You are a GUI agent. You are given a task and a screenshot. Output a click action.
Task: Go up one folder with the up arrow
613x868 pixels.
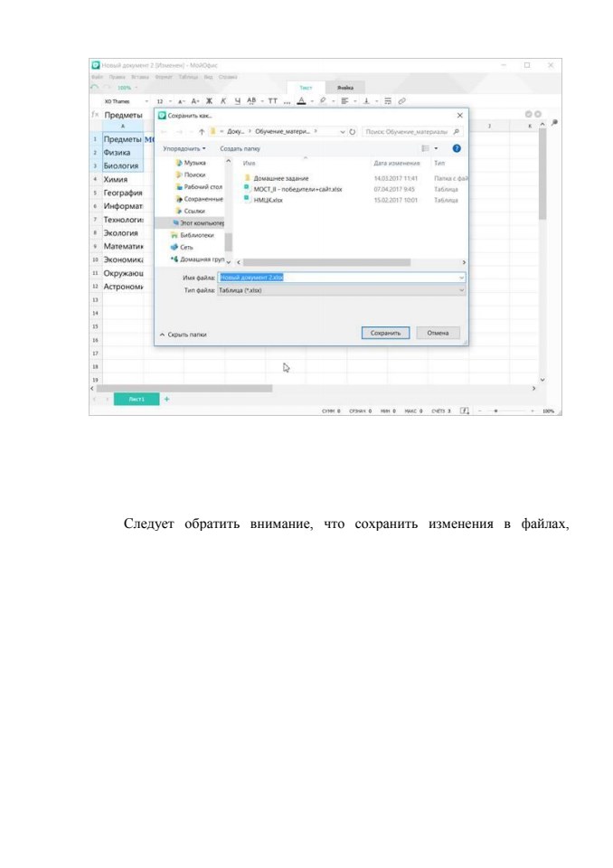(202, 132)
